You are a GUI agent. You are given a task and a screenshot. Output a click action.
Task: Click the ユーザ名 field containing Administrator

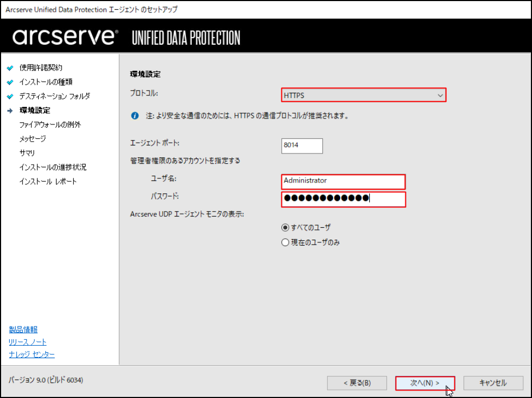pos(343,181)
